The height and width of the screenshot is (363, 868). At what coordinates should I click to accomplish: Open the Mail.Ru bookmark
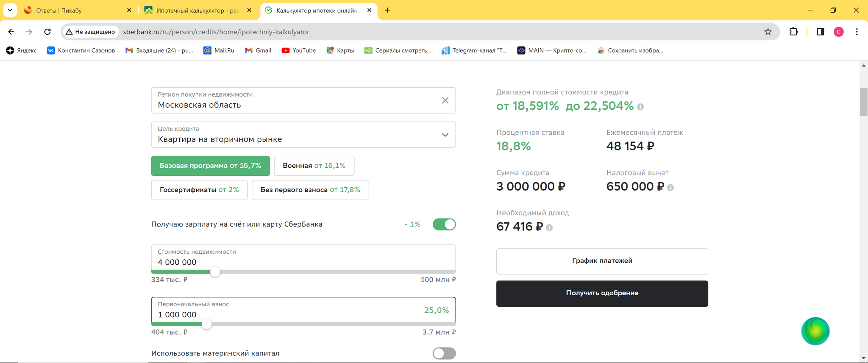(219, 50)
